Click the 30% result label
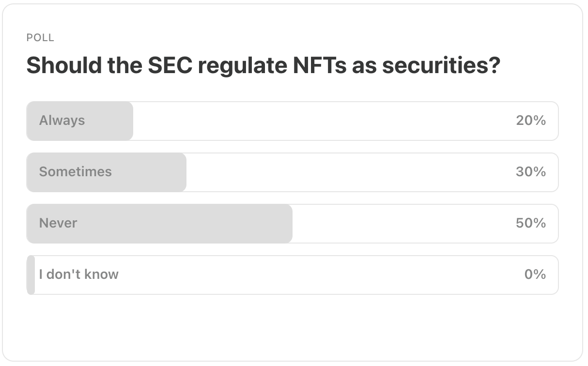Viewport: 588px width, 366px height. [x=531, y=172]
